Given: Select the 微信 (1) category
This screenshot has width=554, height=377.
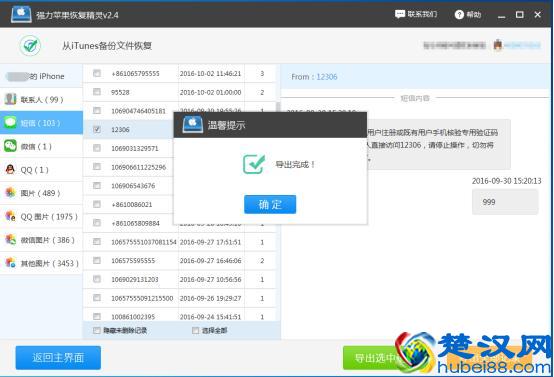Looking at the screenshot, I should [x=41, y=146].
